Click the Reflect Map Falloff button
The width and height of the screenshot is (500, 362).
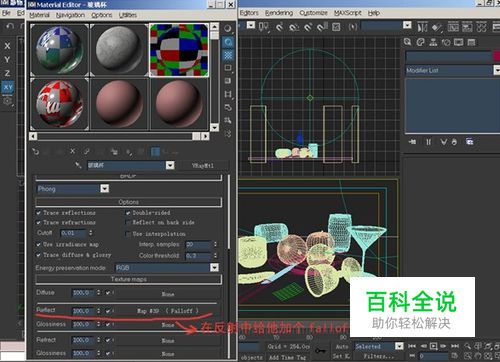coord(168,311)
